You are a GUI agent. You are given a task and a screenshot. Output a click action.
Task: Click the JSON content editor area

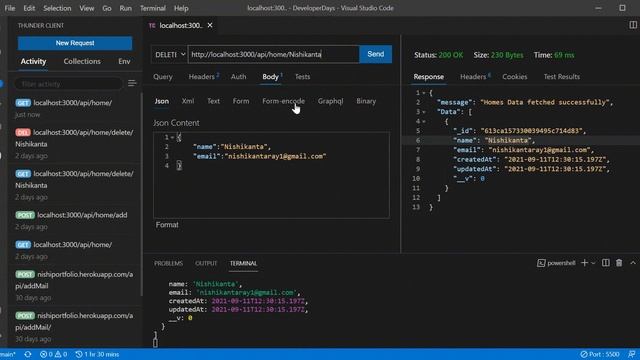(x=271, y=175)
